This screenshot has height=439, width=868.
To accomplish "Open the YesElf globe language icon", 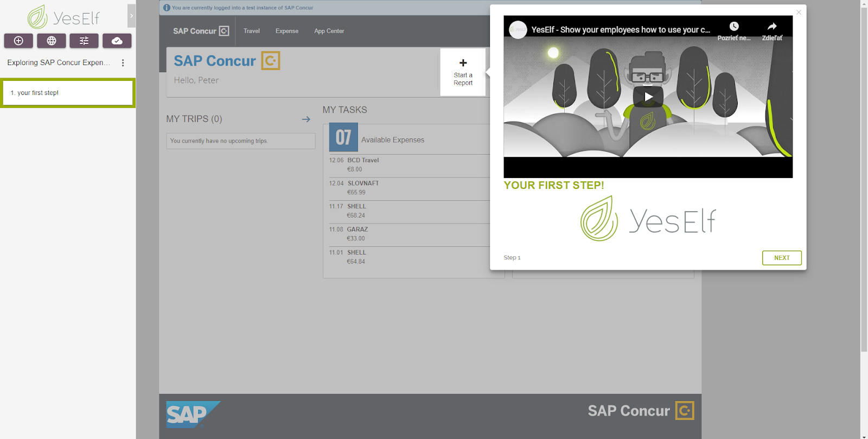I will (x=52, y=41).
